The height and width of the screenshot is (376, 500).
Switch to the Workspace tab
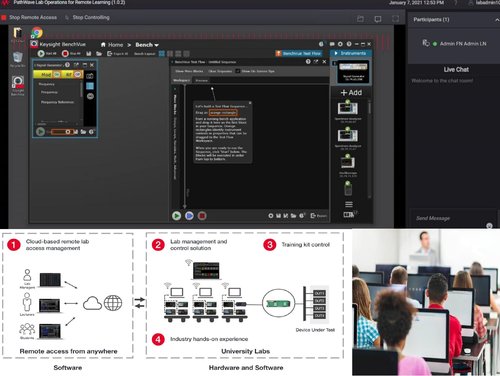(x=181, y=80)
